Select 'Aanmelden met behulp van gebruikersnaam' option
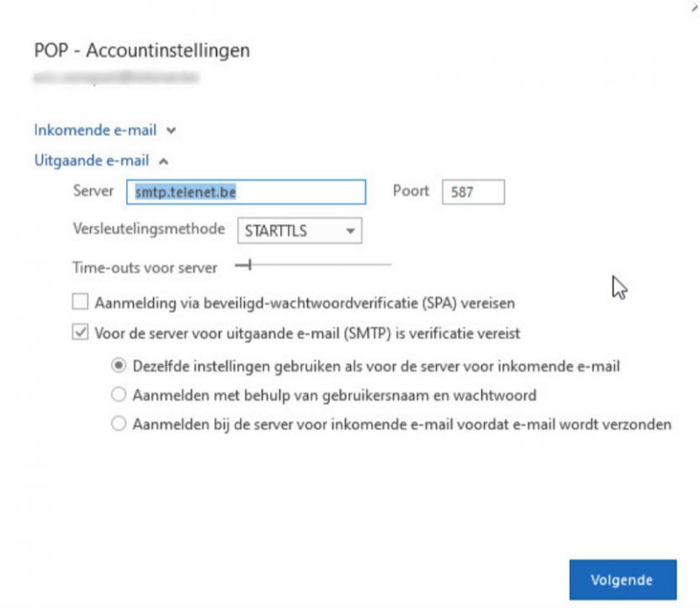This screenshot has height=608, width=700. (x=119, y=395)
